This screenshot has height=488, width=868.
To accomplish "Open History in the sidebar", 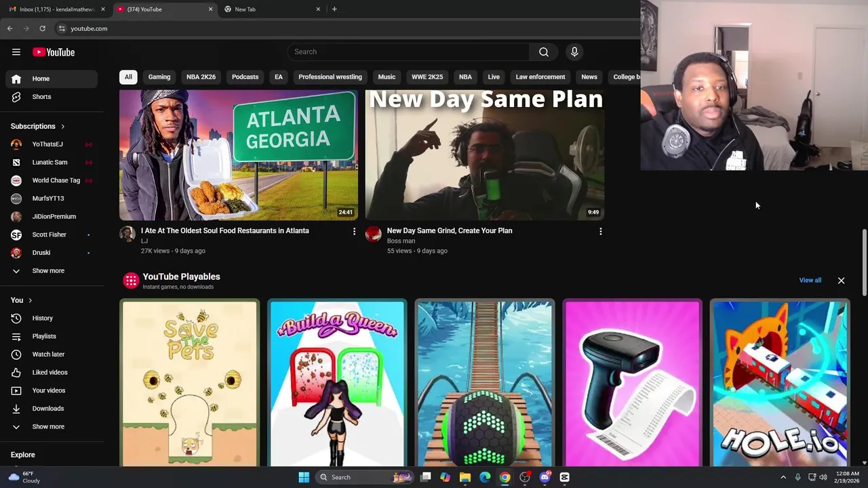I will point(52,318).
